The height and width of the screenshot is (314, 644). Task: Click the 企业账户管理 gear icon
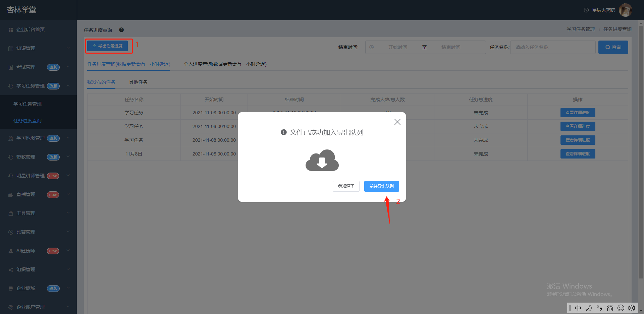pos(11,307)
